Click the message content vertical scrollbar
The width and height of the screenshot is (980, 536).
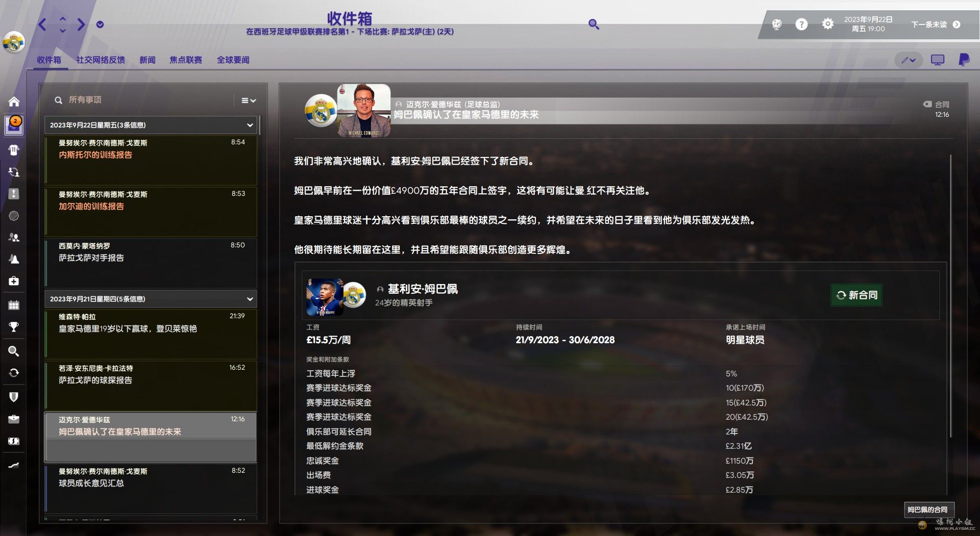pyautogui.click(x=950, y=296)
